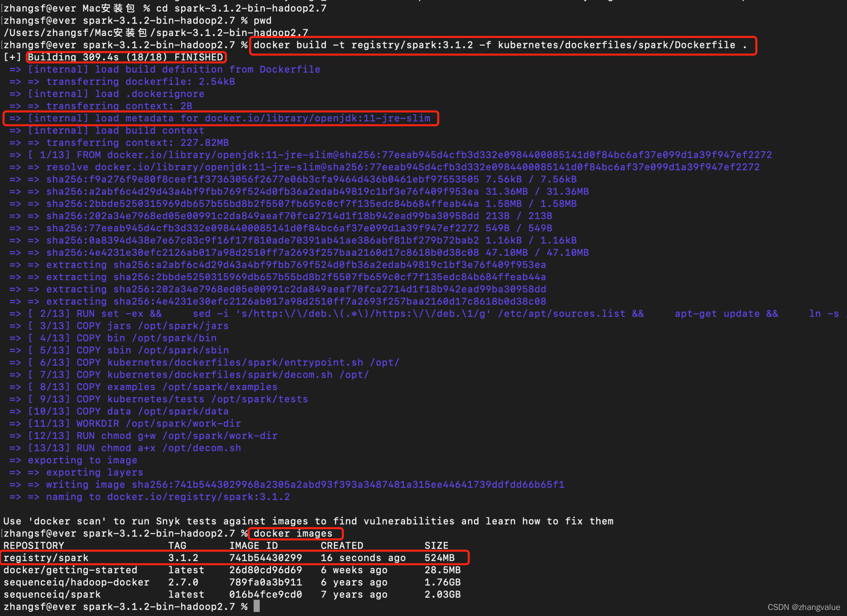
Task: Click the SIZE column header
Action: 436,546
